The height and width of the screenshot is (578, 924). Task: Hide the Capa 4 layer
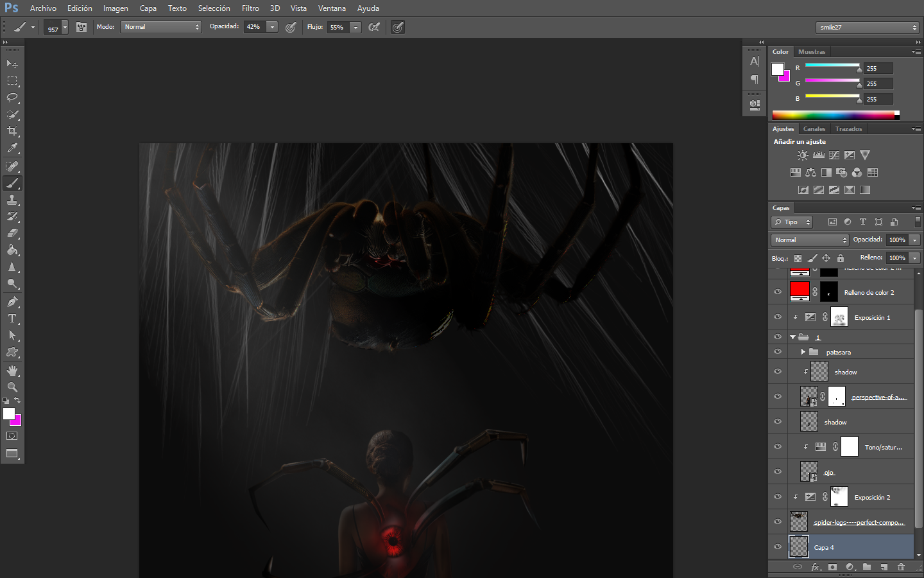point(778,547)
